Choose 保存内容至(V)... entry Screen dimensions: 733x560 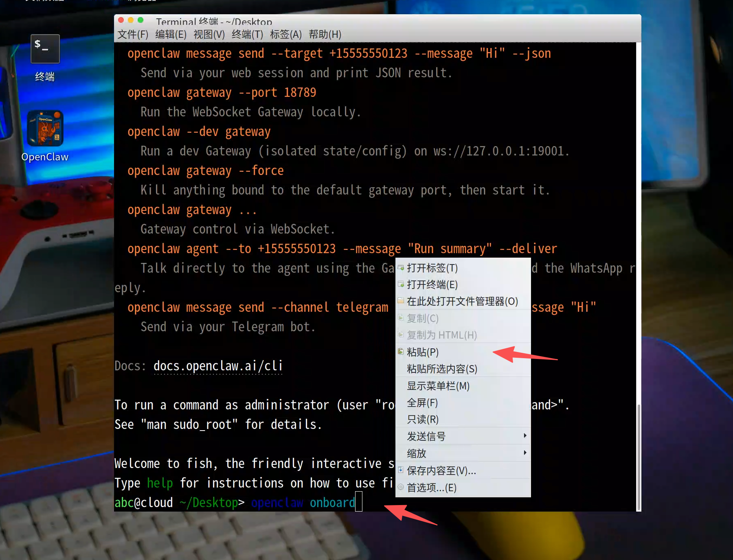pos(463,471)
